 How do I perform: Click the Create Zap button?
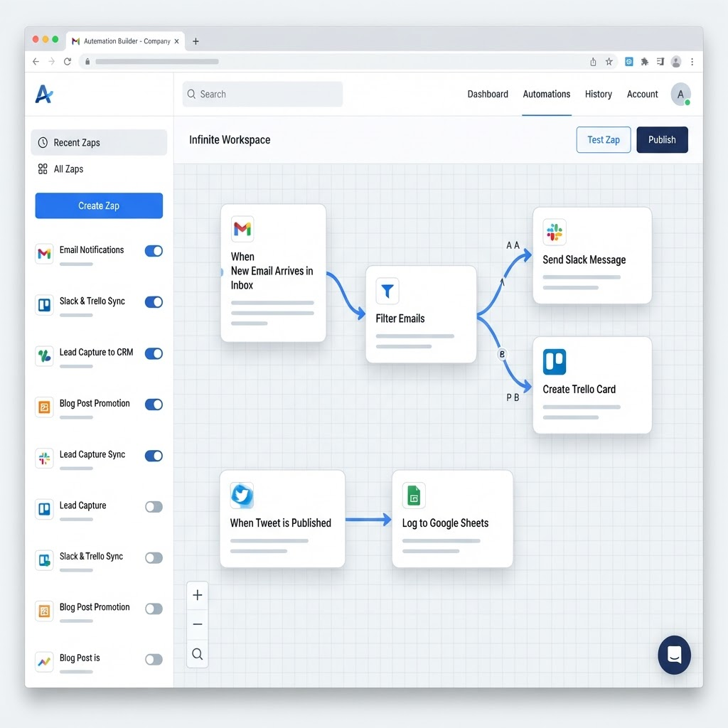(99, 205)
